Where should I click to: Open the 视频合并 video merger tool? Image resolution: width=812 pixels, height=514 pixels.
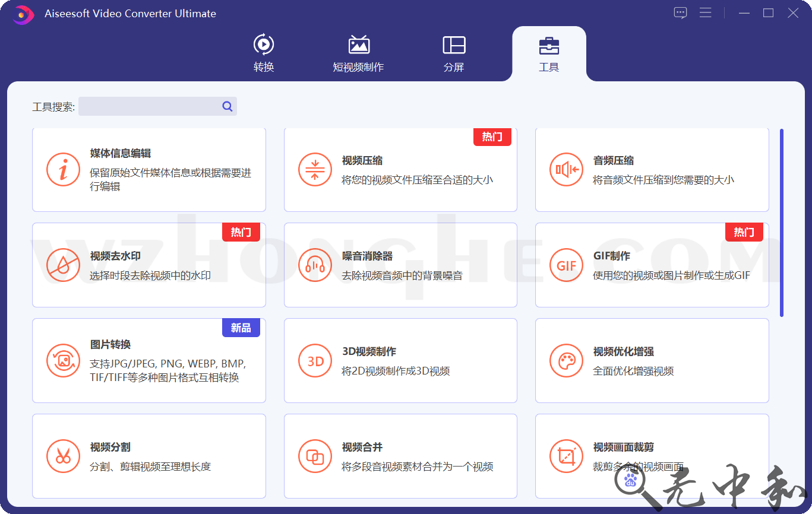[400, 456]
